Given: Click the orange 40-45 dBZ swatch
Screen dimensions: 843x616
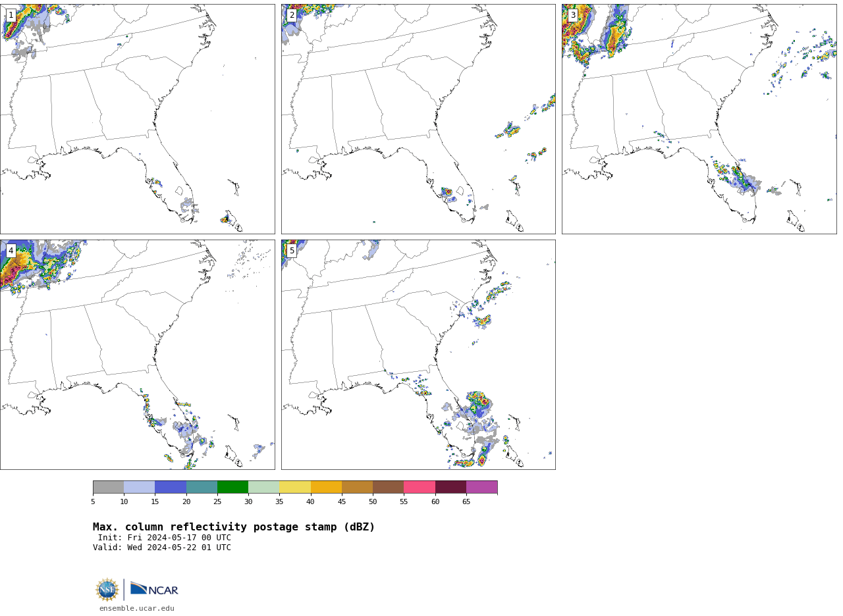Looking at the screenshot, I should tap(326, 487).
